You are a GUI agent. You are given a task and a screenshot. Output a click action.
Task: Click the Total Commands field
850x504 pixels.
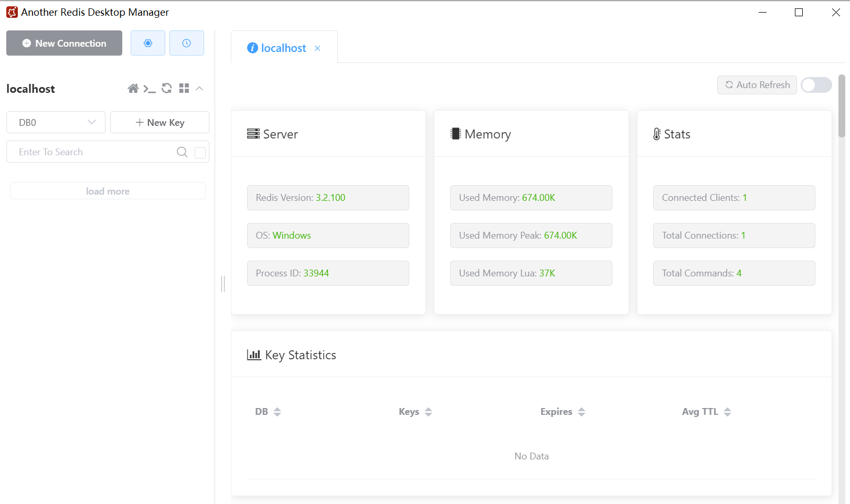coord(734,273)
